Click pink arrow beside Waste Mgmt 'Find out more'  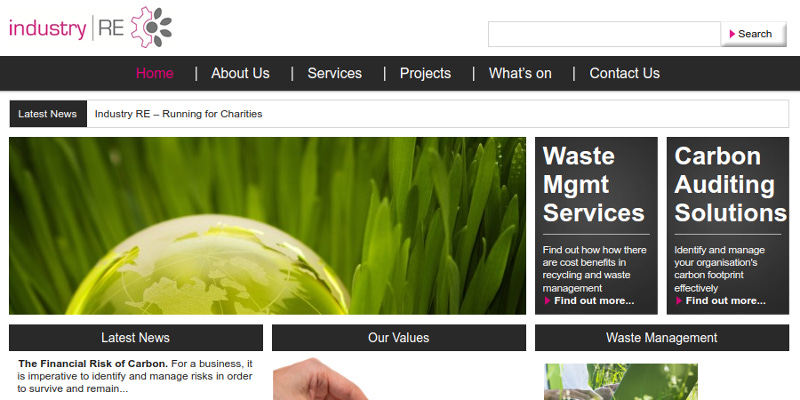pos(547,301)
